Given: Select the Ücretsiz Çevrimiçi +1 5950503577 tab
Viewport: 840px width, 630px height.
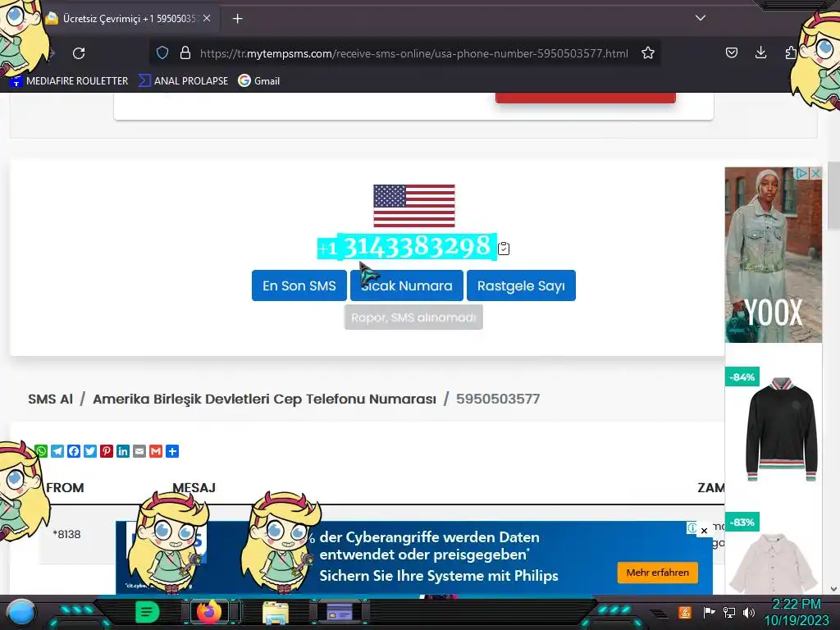Looking at the screenshot, I should [129, 18].
